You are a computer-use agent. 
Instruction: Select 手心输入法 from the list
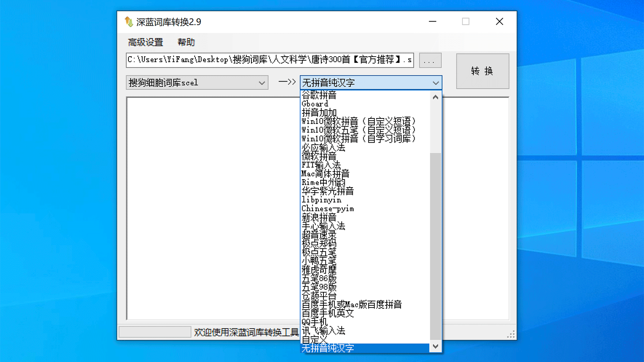(x=365, y=226)
